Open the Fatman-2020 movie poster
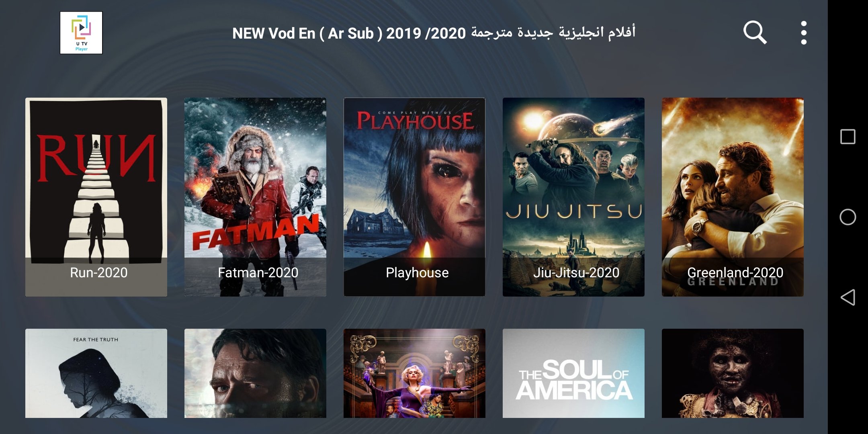This screenshot has height=434, width=868. click(255, 197)
